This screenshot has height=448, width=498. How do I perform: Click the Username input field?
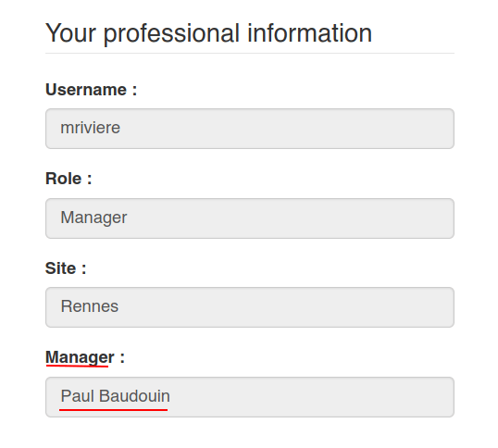click(x=250, y=129)
